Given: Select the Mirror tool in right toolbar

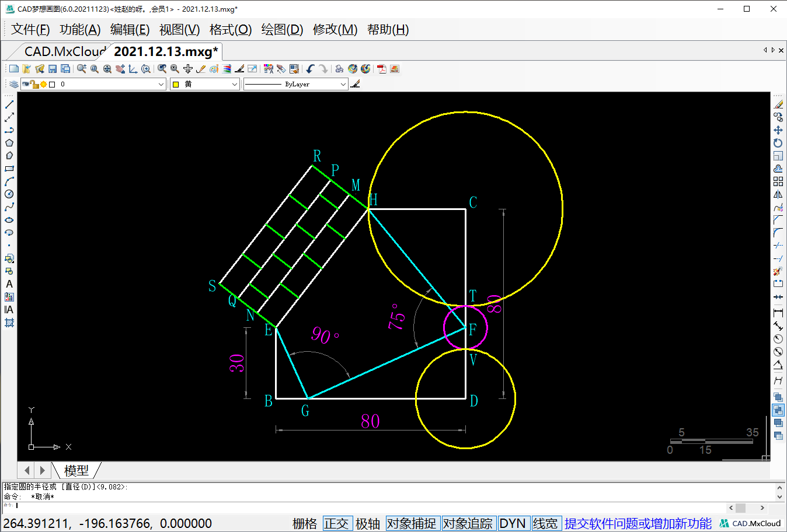Looking at the screenshot, I should click(x=778, y=194).
